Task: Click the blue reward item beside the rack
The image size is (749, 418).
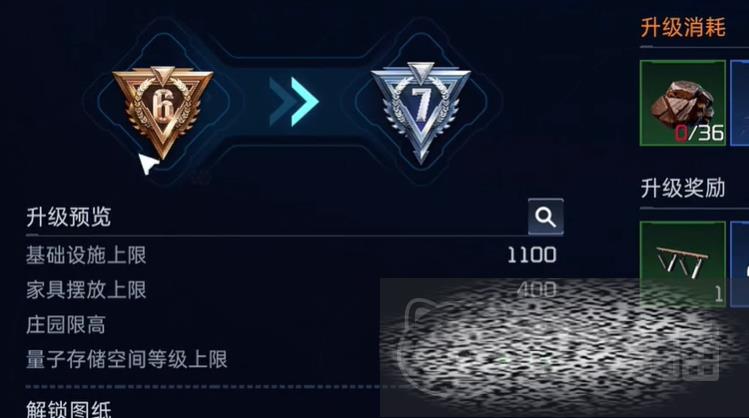Action: pos(740,264)
